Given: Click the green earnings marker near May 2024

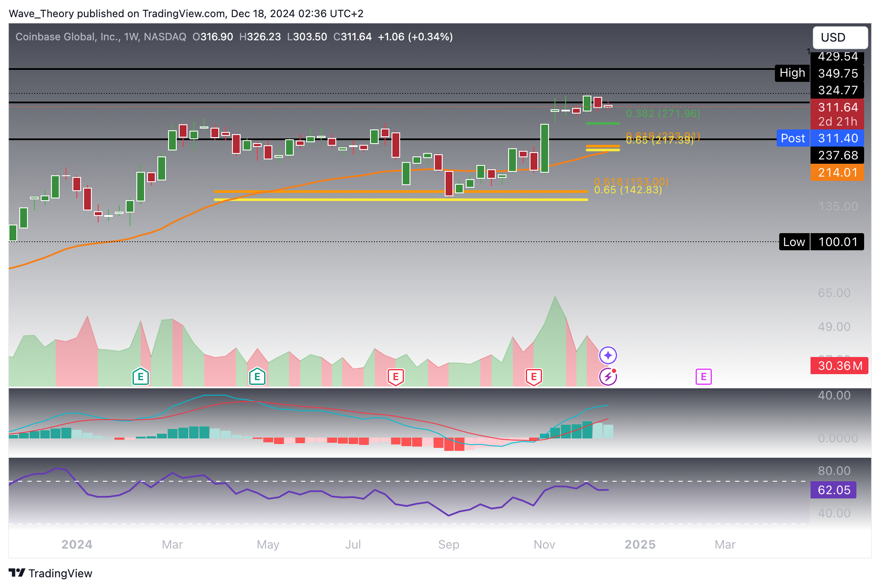Looking at the screenshot, I should coord(257,377).
